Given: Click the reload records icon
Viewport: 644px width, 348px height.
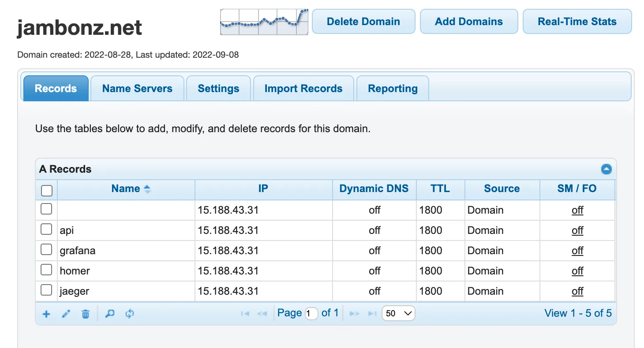Looking at the screenshot, I should 130,314.
